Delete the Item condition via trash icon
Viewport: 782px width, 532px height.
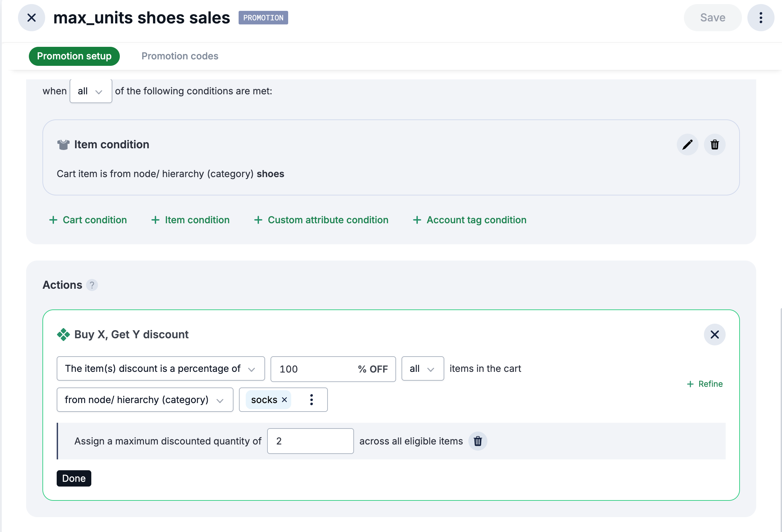pos(714,144)
